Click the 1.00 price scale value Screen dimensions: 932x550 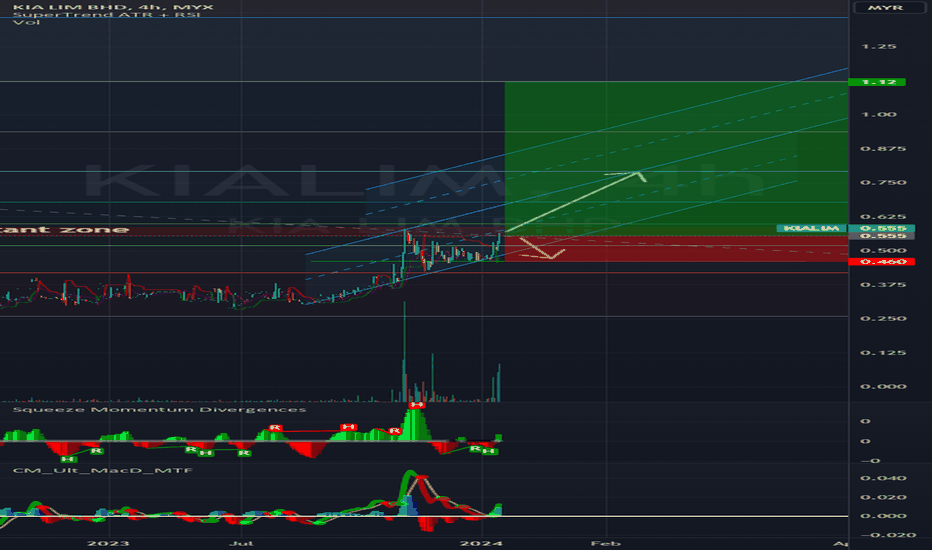pyautogui.click(x=879, y=114)
